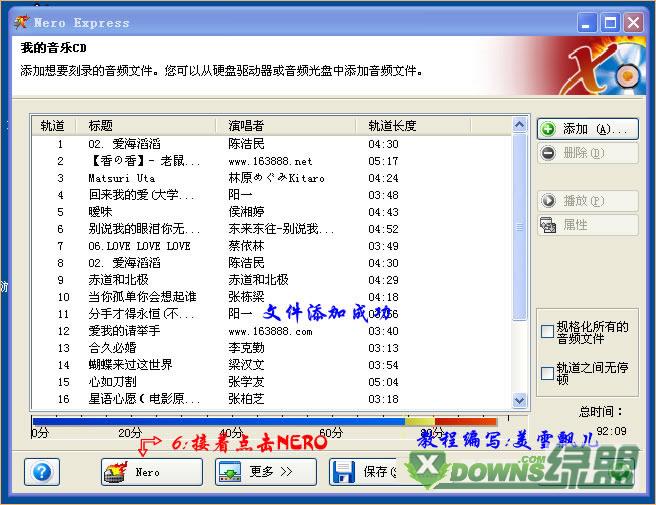Select track 3 Matsuri Uta
This screenshot has width=656, height=505.
pyautogui.click(x=271, y=178)
